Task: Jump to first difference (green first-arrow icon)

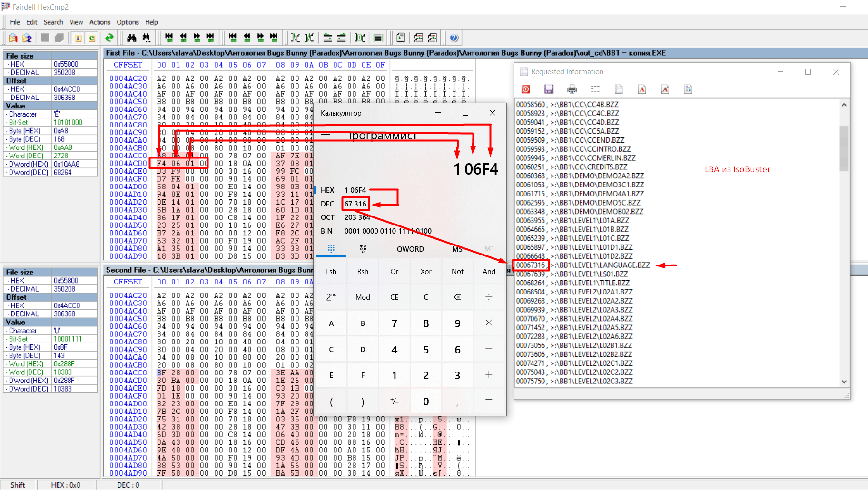Action: pos(169,38)
